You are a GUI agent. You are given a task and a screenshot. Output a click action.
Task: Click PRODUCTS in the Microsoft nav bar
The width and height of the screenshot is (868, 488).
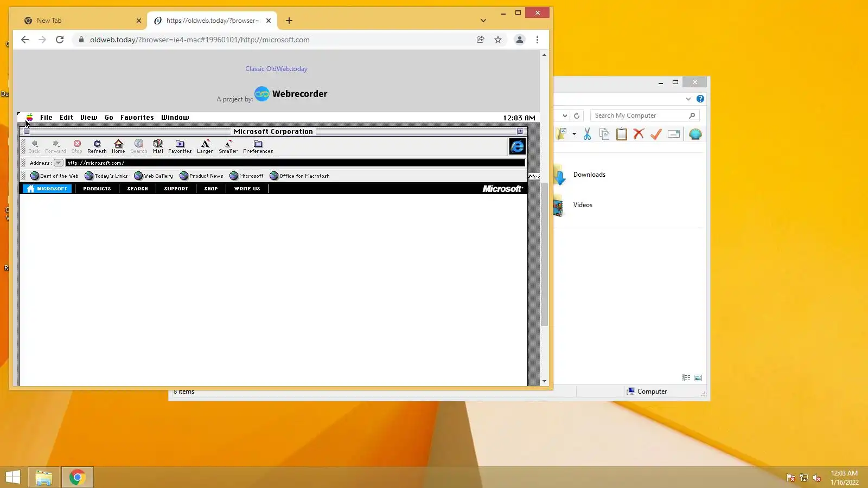[x=97, y=189]
